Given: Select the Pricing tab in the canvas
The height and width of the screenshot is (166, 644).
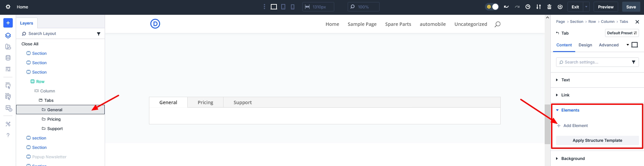Looking at the screenshot, I should pyautogui.click(x=205, y=102).
